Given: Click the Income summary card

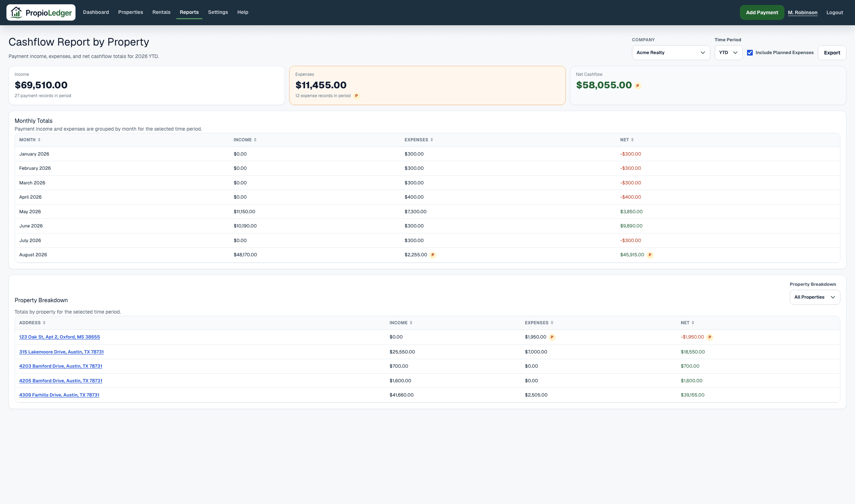Looking at the screenshot, I should (x=147, y=85).
